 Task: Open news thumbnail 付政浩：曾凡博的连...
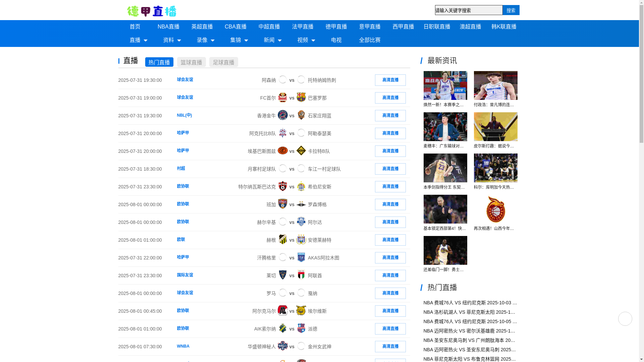(x=495, y=85)
